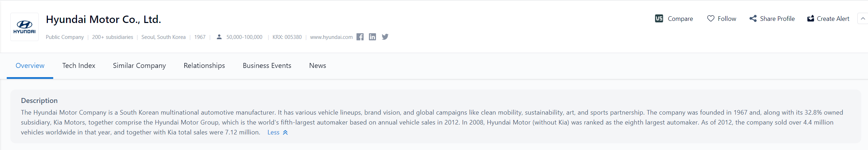Open the News tab
868x150 pixels.
(x=317, y=65)
